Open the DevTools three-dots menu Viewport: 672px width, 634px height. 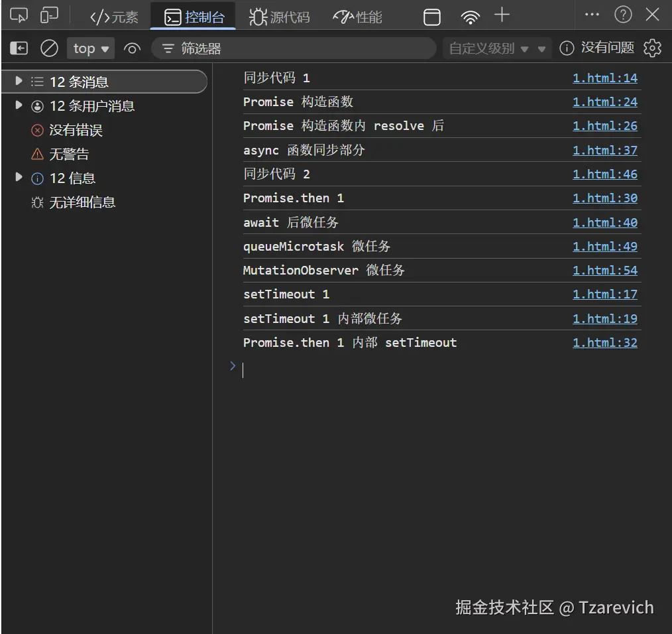pyautogui.click(x=592, y=15)
